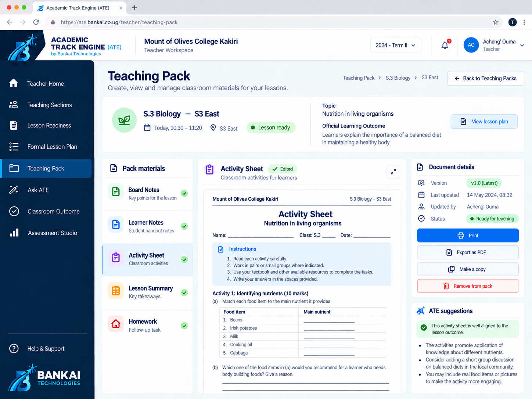This screenshot has width=532, height=399.
Task: Click the Beans row in the food table
Action: click(x=303, y=320)
